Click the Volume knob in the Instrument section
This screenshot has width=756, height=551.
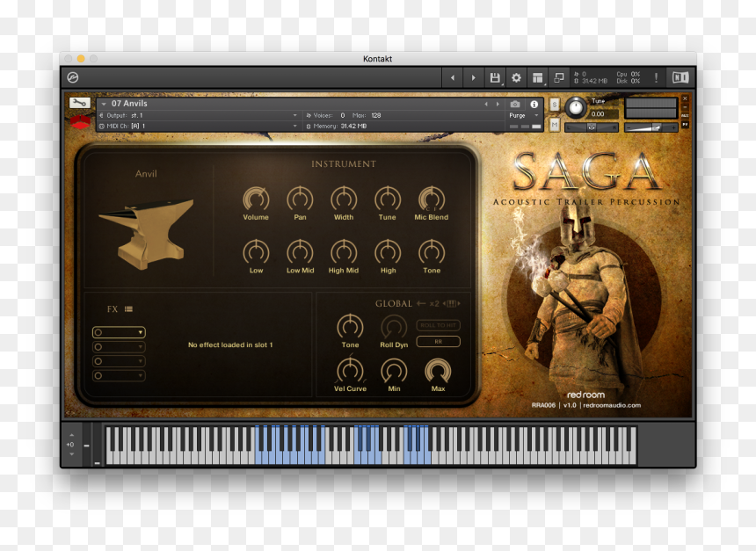click(256, 199)
